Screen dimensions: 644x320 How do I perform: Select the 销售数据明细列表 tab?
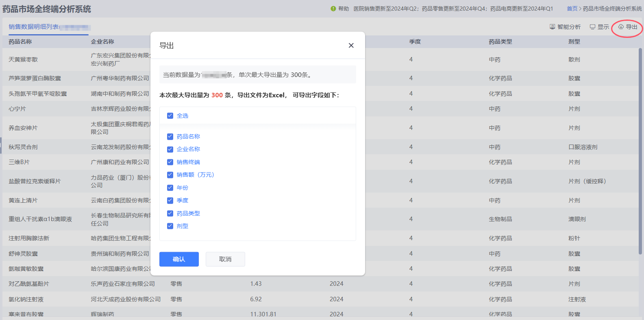tap(49, 27)
